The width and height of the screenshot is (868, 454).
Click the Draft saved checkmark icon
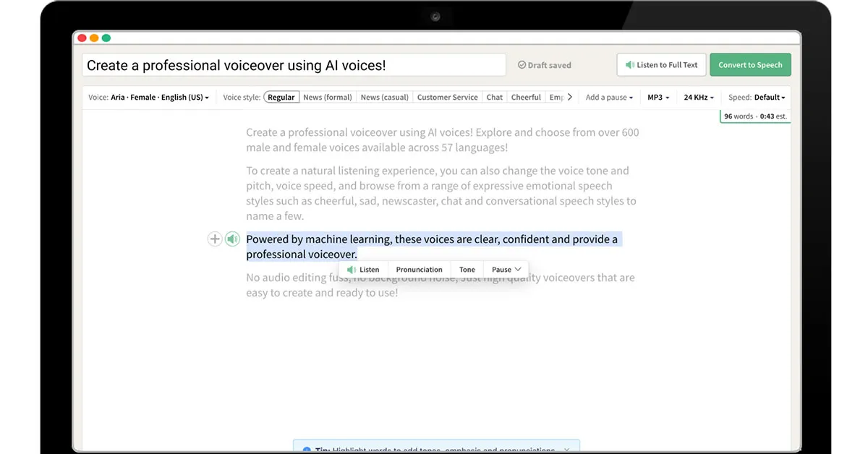(522, 65)
